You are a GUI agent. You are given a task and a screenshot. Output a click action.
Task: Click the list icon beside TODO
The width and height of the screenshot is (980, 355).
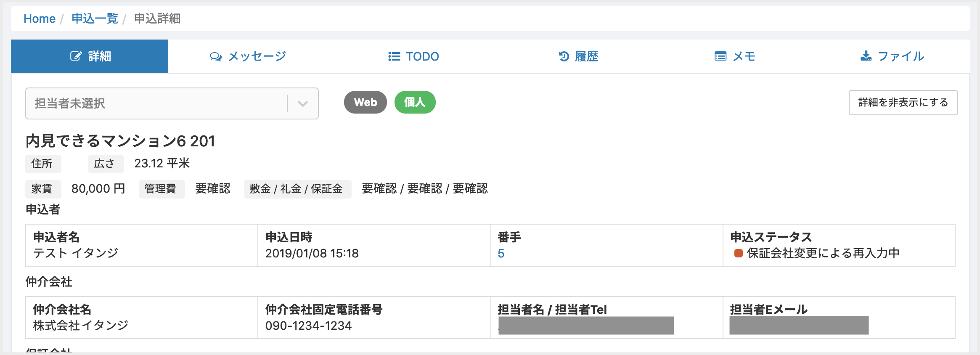[394, 56]
